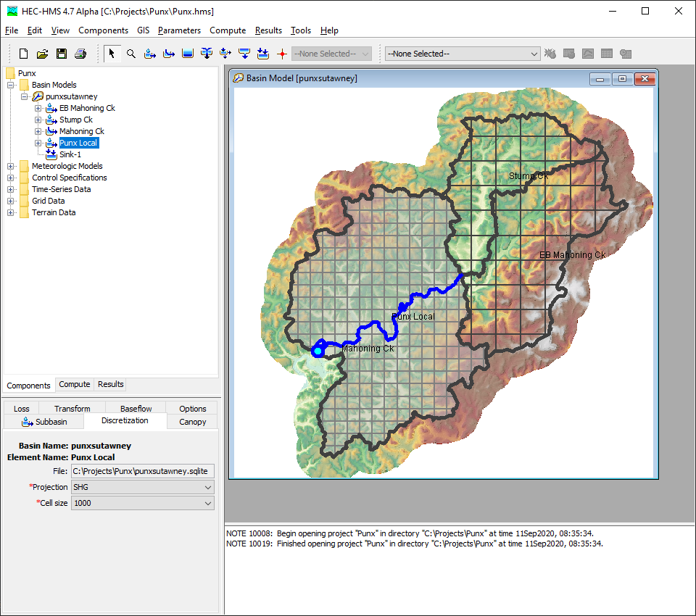Expand the Time-Series Data folder
The image size is (696, 616).
pyautogui.click(x=11, y=189)
